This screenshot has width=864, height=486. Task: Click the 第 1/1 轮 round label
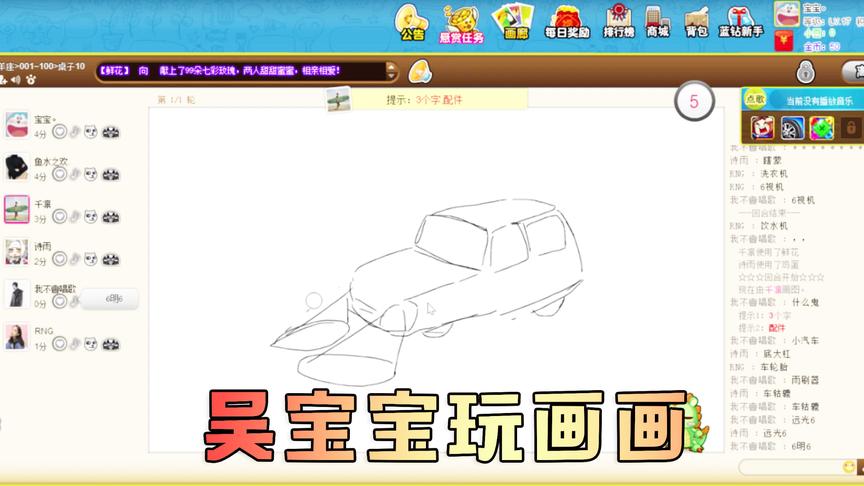pos(176,100)
